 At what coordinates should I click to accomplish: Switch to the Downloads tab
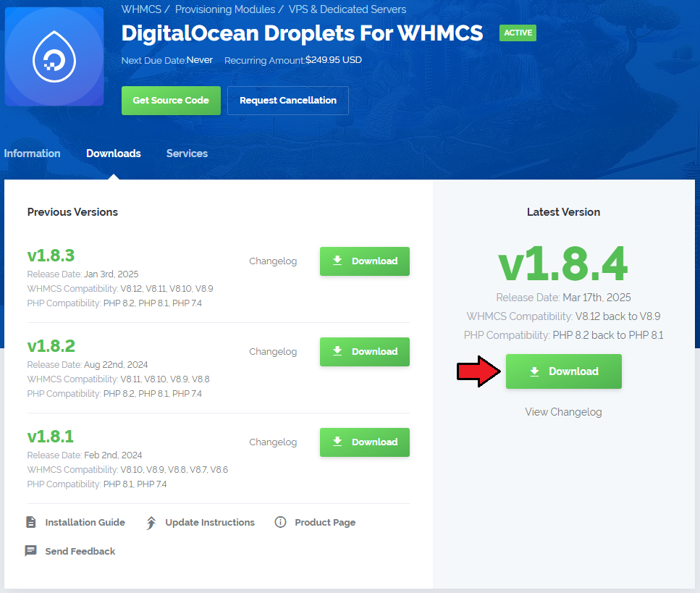[x=114, y=153]
